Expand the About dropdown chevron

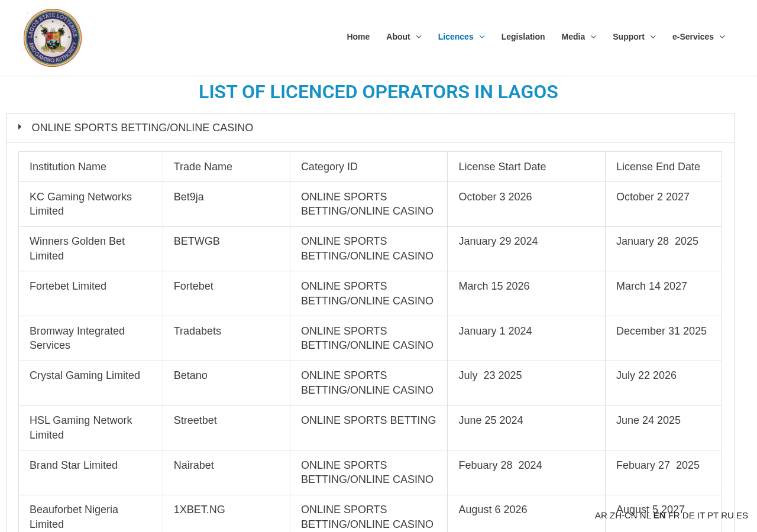419,37
